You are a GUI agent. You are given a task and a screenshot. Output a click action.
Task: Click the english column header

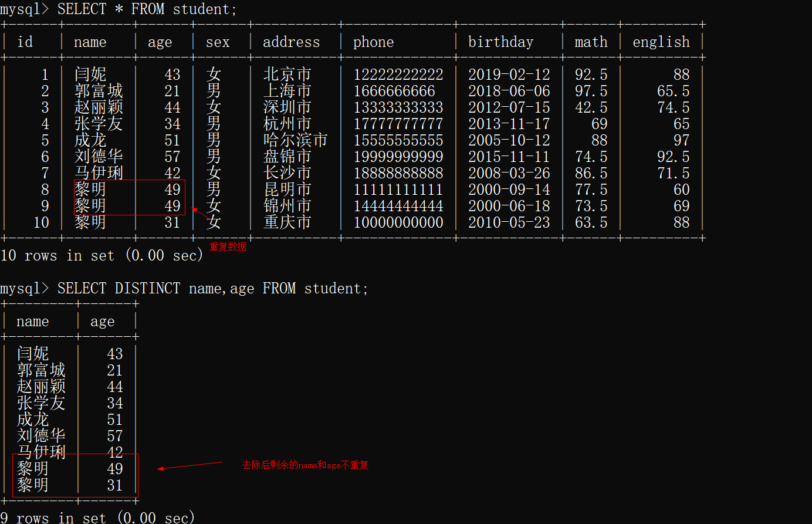(x=661, y=42)
